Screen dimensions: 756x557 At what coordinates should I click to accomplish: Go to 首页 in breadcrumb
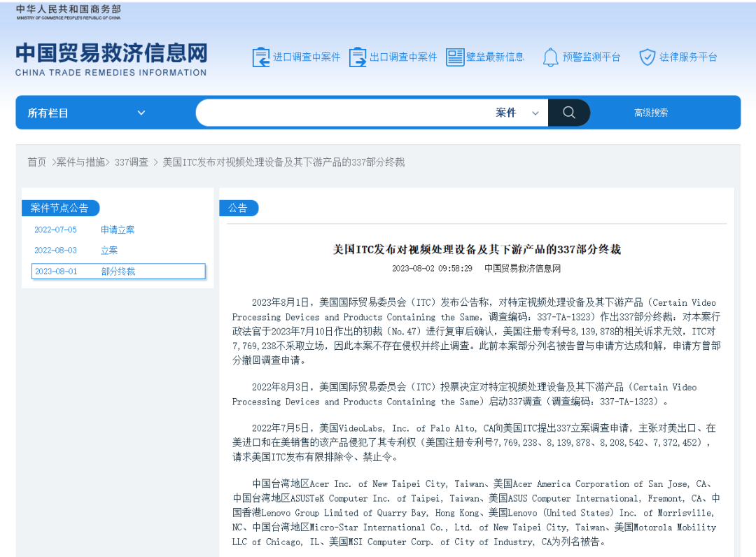pos(36,162)
